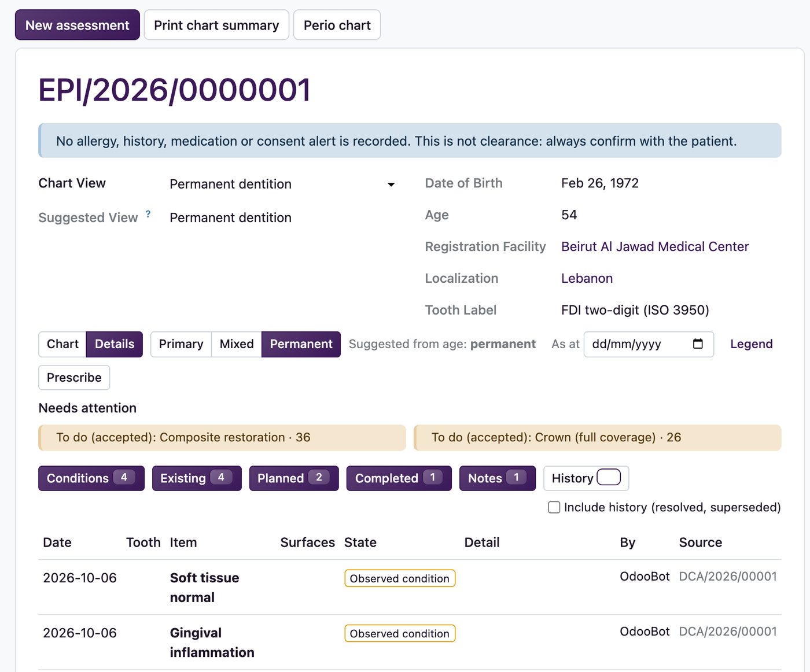
Task: Open Beirut Al Jawad Medical Center link
Action: pyautogui.click(x=655, y=247)
